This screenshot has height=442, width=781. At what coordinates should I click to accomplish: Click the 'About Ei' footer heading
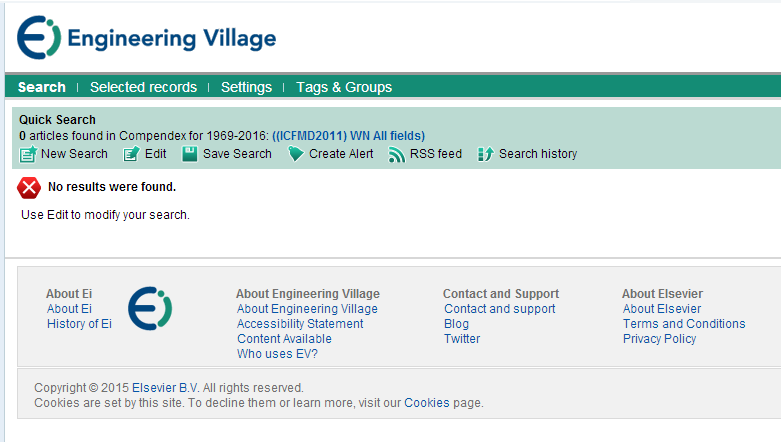click(69, 294)
